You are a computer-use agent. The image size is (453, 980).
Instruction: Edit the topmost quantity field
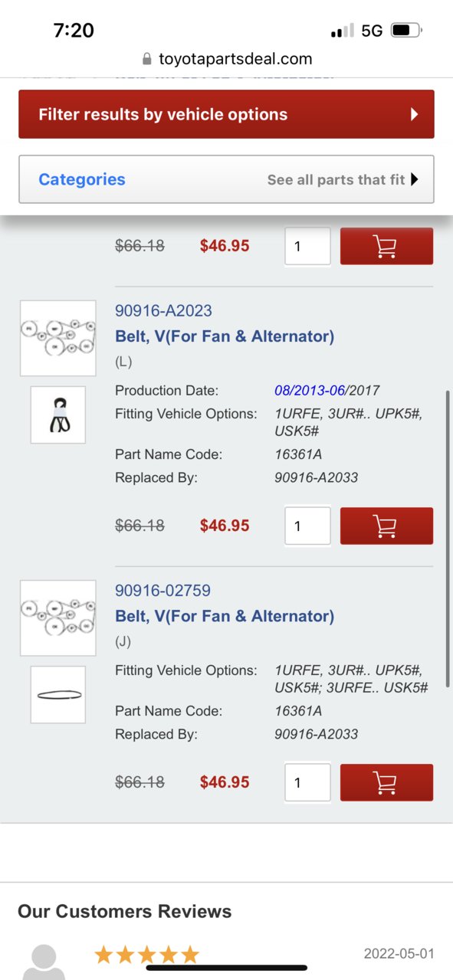[x=307, y=246]
